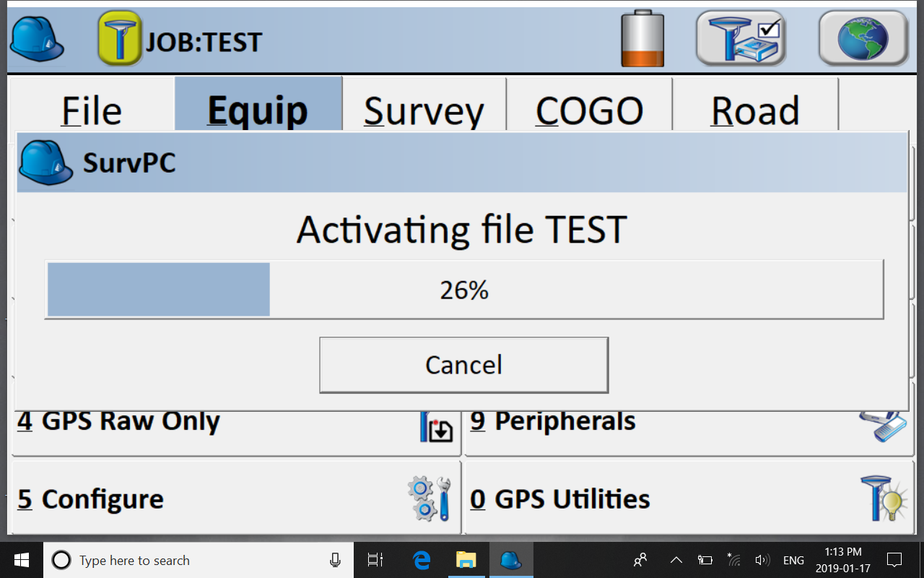Open the People icon in system tray
This screenshot has width=924, height=578.
(640, 560)
